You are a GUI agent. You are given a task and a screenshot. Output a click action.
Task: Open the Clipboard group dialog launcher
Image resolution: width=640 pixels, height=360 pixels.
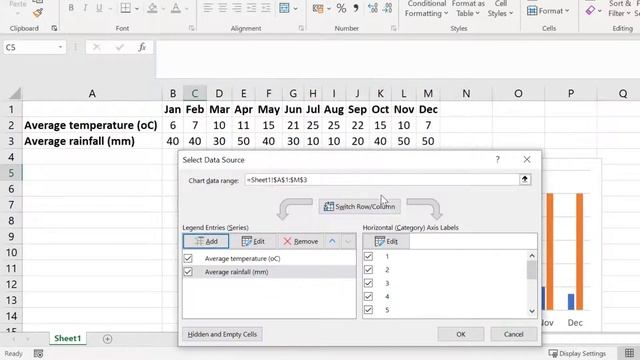click(54, 28)
